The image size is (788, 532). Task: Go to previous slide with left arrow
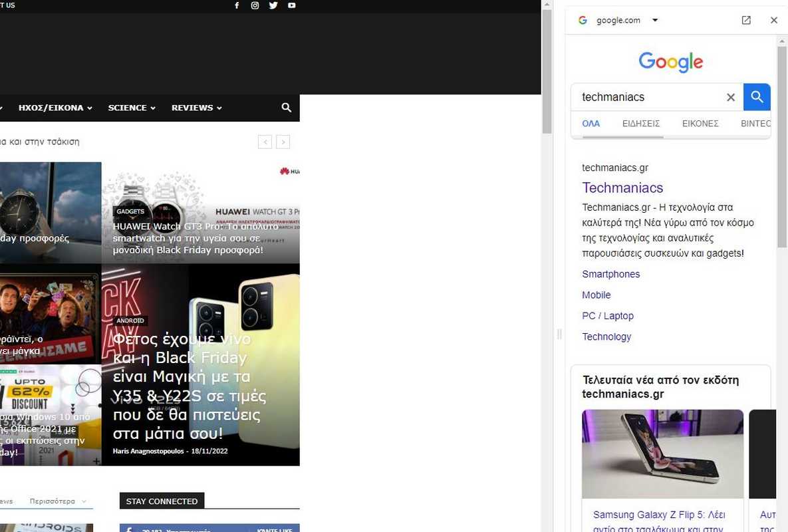click(x=265, y=142)
